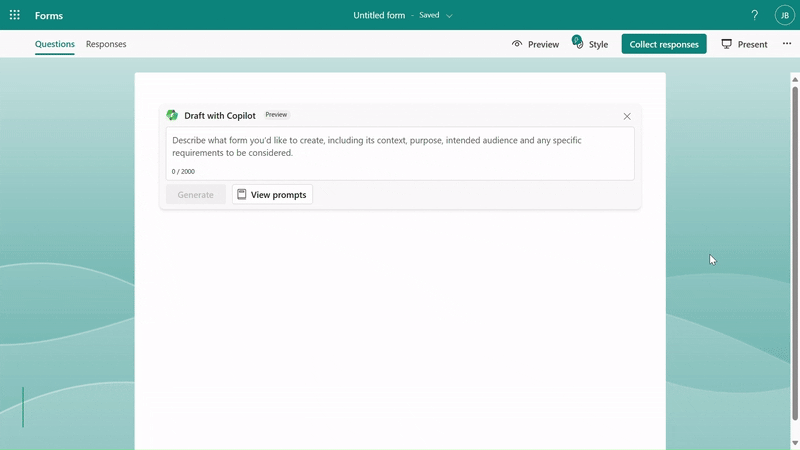The image size is (800, 450).
Task: Open the JB account avatar menu
Action: pyautogui.click(x=784, y=15)
